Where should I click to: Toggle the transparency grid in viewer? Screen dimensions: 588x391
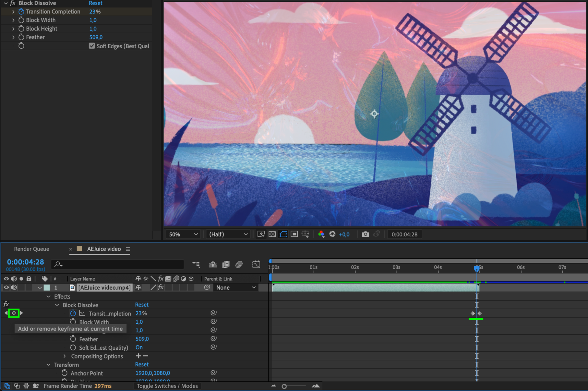[x=272, y=234]
